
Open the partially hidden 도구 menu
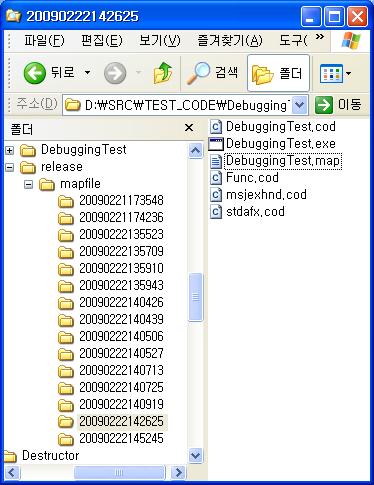293,41
